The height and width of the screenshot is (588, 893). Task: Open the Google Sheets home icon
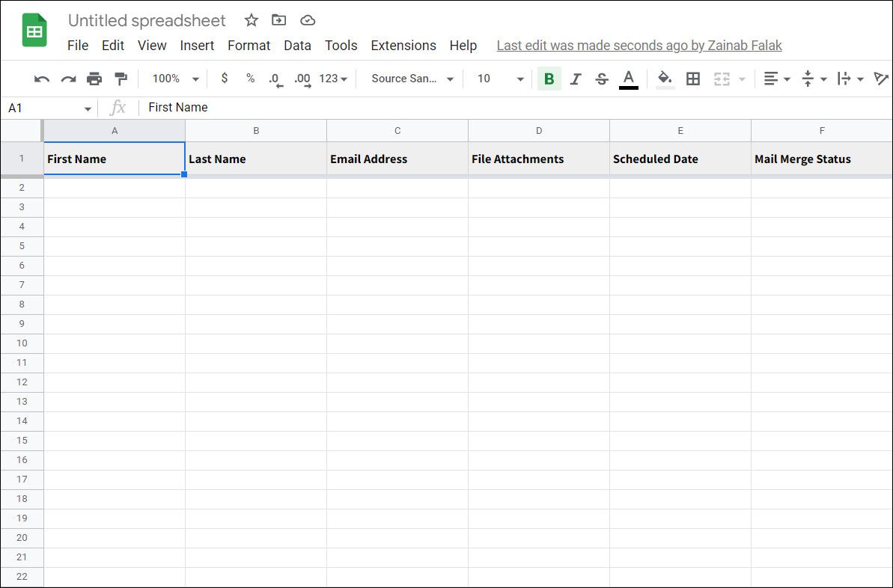(34, 30)
